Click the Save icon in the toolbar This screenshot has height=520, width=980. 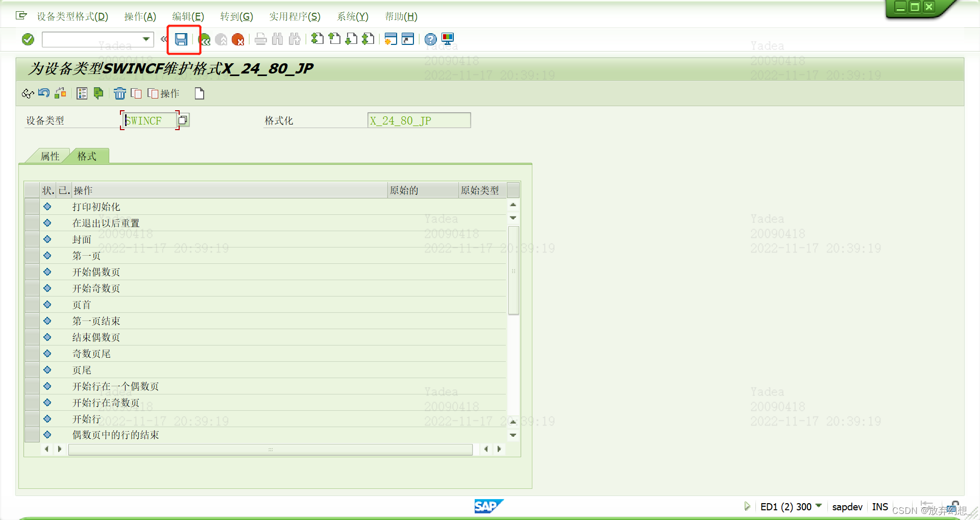(x=182, y=39)
